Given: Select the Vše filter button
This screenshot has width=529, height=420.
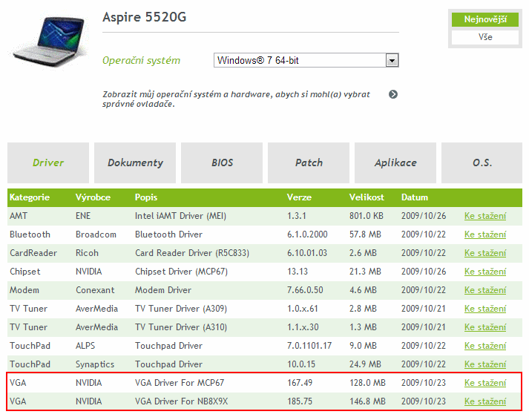Looking at the screenshot, I should coord(485,37).
